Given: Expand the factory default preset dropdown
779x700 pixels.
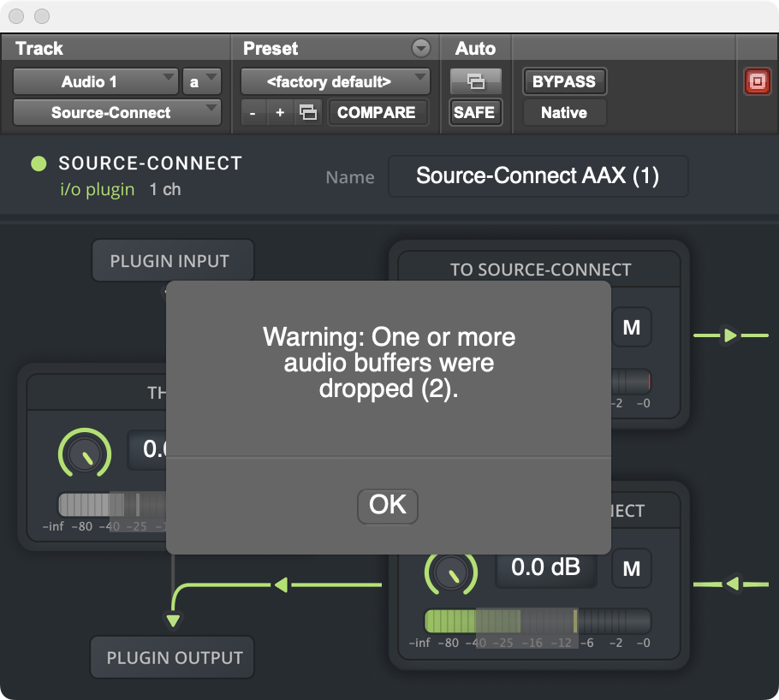Looking at the screenshot, I should click(x=336, y=82).
